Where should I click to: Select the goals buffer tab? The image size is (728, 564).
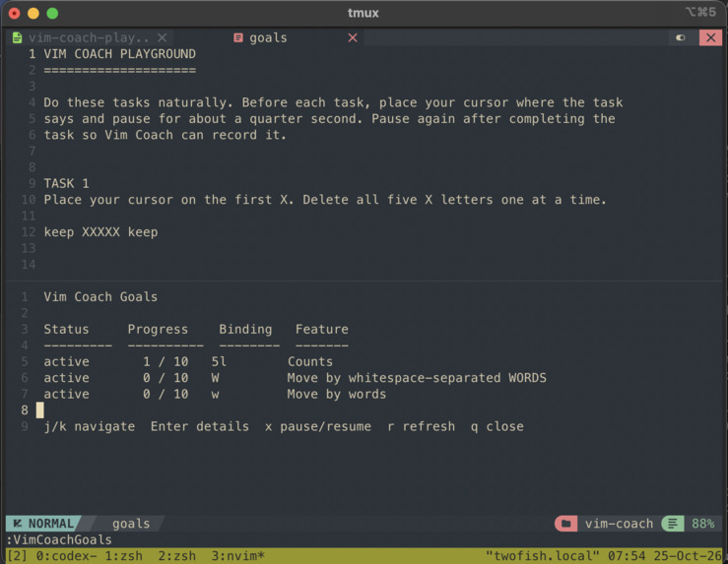pos(268,37)
